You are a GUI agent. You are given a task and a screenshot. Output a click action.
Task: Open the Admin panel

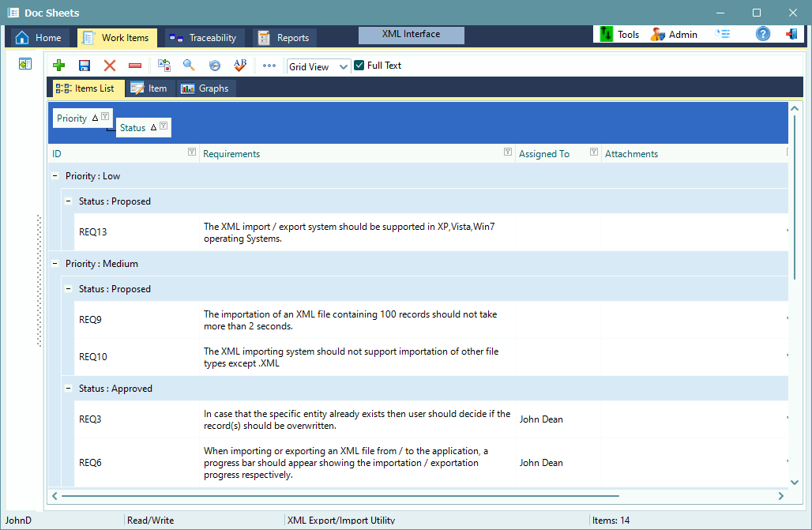pos(680,34)
